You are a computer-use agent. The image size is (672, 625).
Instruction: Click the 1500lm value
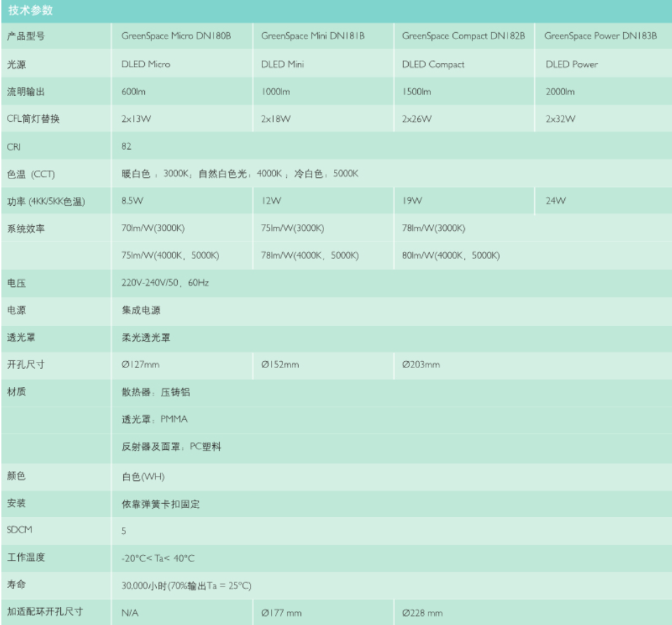click(416, 92)
